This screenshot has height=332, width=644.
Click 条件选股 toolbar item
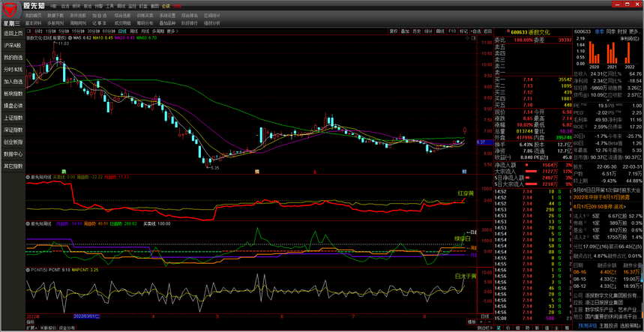click(x=78, y=15)
